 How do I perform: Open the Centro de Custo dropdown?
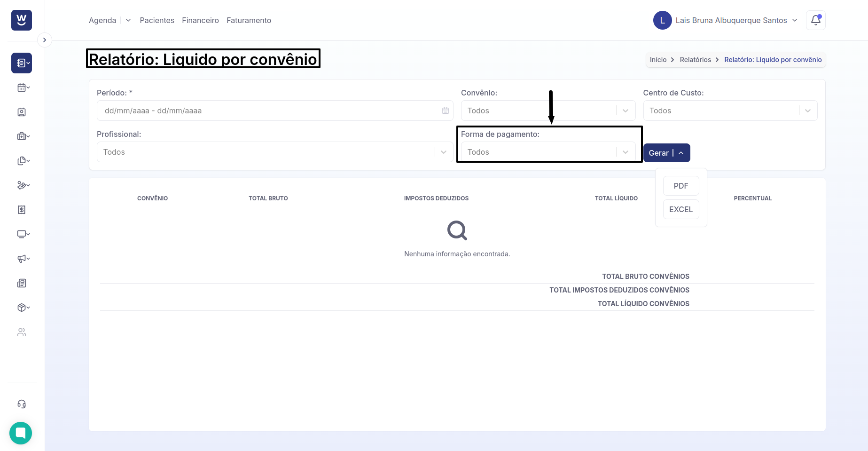[x=730, y=111]
